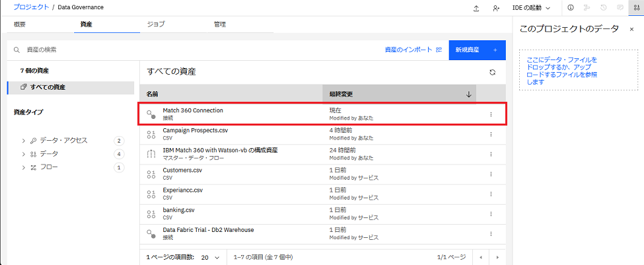This screenshot has height=265, width=644.
Task: Open overflow menu for Data Fabric Trial row
Action: (x=491, y=233)
